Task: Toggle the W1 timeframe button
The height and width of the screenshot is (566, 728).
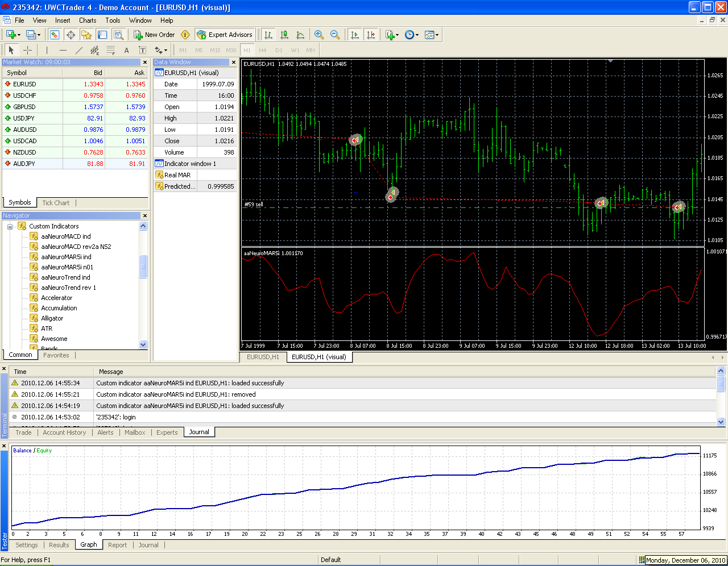Action: click(x=295, y=50)
